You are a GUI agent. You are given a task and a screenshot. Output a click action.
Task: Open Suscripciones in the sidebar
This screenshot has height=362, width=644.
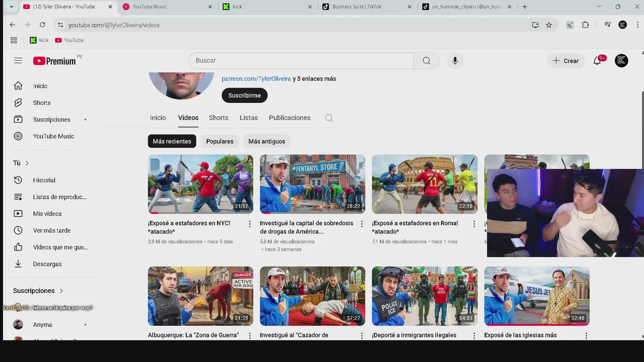(50, 119)
